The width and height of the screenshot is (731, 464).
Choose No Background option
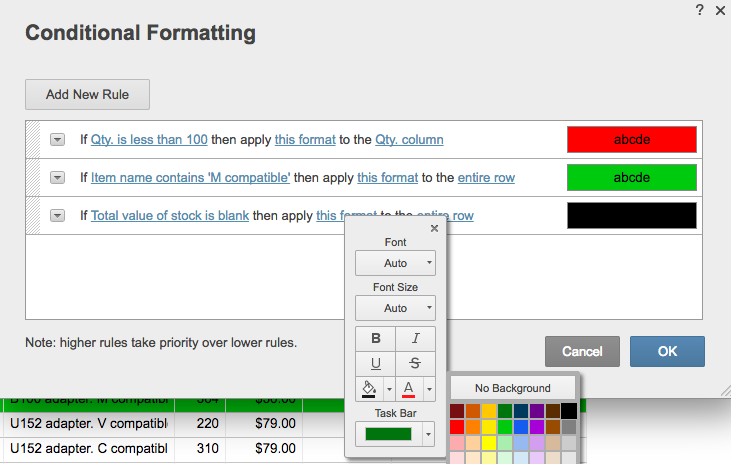coord(512,388)
